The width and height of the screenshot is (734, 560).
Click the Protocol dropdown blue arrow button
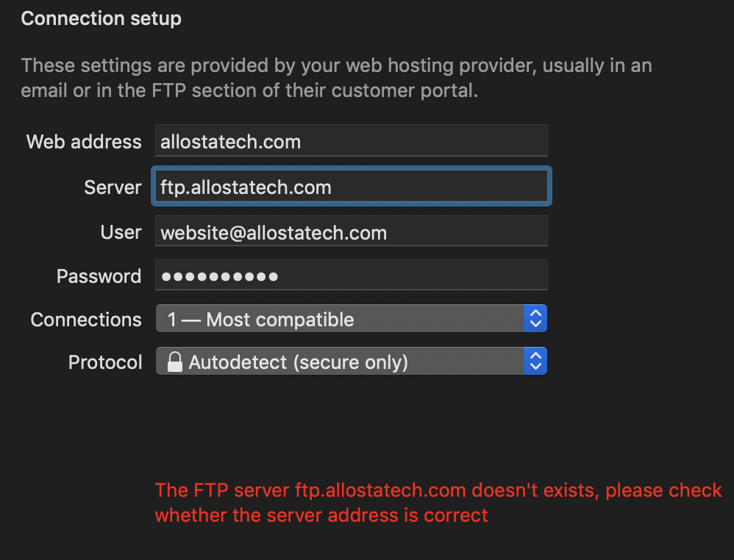(535, 362)
